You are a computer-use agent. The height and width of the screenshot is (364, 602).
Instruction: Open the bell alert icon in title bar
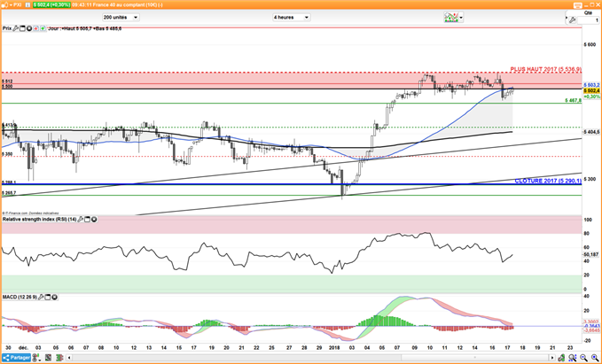[x=5, y=5]
